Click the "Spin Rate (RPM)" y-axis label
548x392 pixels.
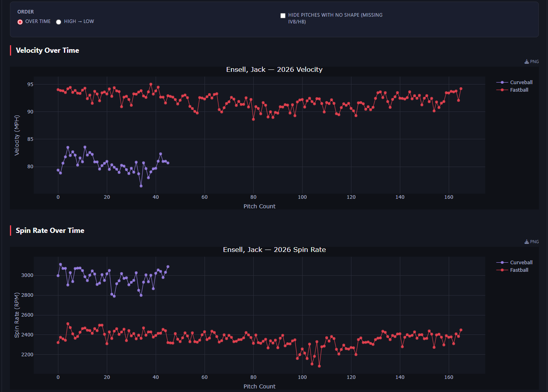click(x=17, y=315)
